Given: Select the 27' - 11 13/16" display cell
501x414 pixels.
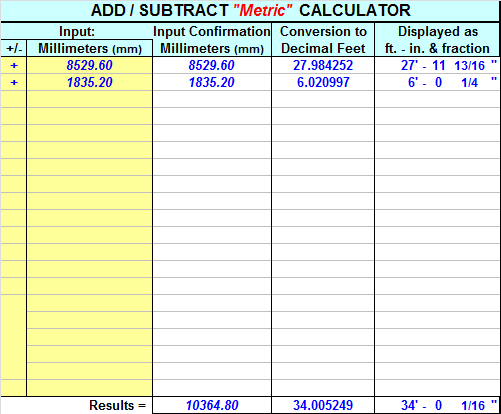Looking at the screenshot, I should [x=437, y=65].
